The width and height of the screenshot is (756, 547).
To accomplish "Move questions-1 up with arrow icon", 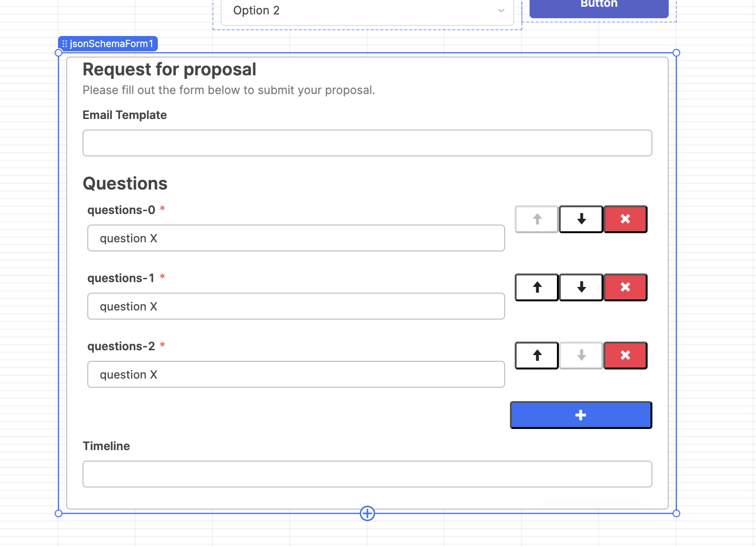I will (x=537, y=287).
